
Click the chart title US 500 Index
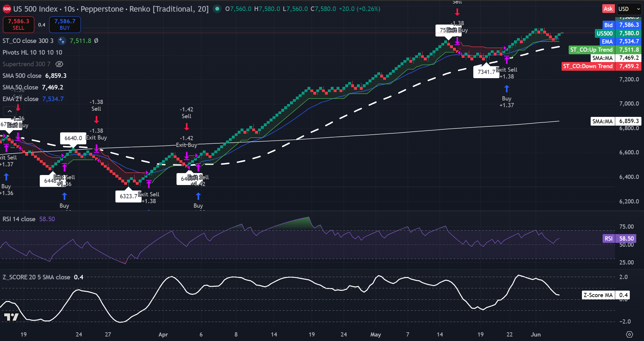pos(36,9)
